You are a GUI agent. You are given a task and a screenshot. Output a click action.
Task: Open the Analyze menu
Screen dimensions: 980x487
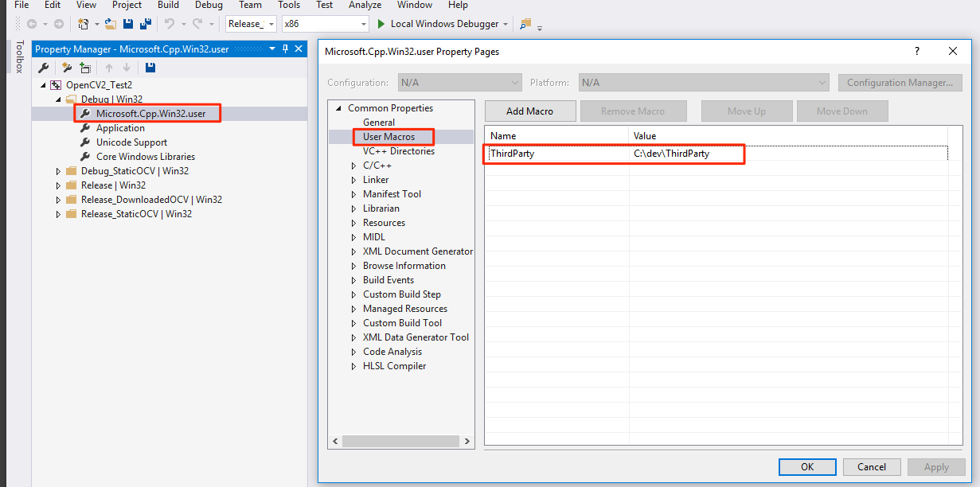[365, 5]
